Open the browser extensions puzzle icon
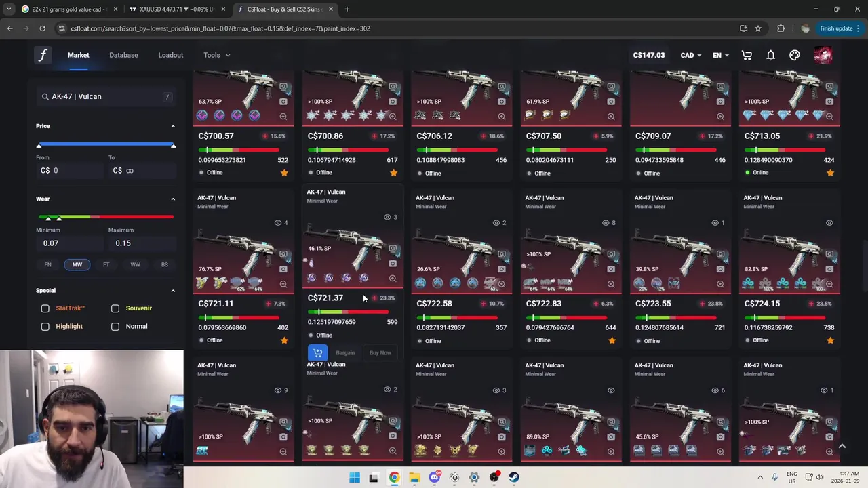 781,28
